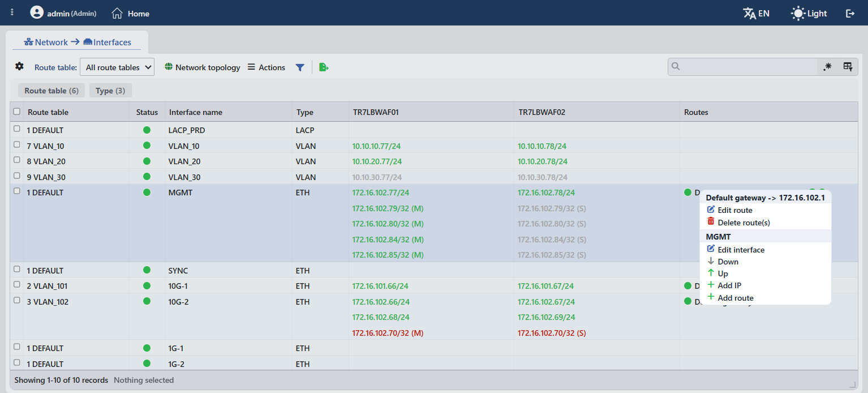Open the Actions menu
Screen dimensions: 868x393
tap(267, 67)
